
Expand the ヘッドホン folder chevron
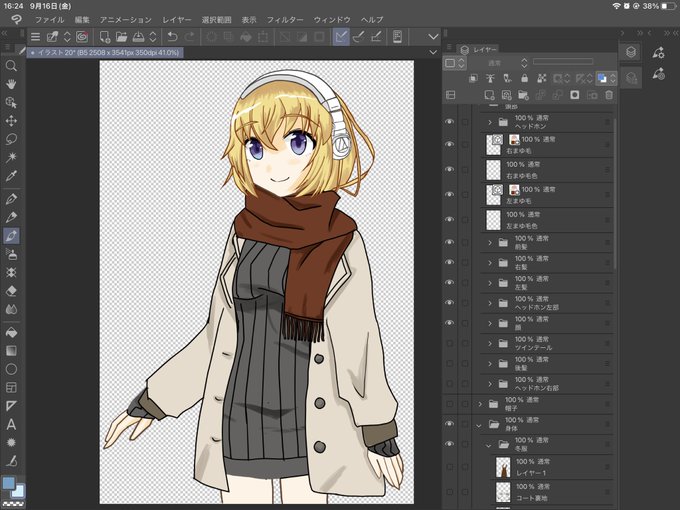point(490,122)
